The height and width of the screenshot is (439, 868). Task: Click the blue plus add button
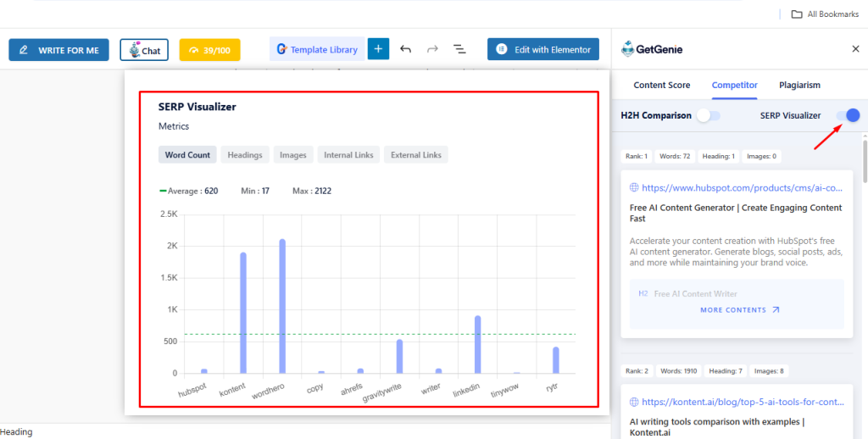[378, 49]
